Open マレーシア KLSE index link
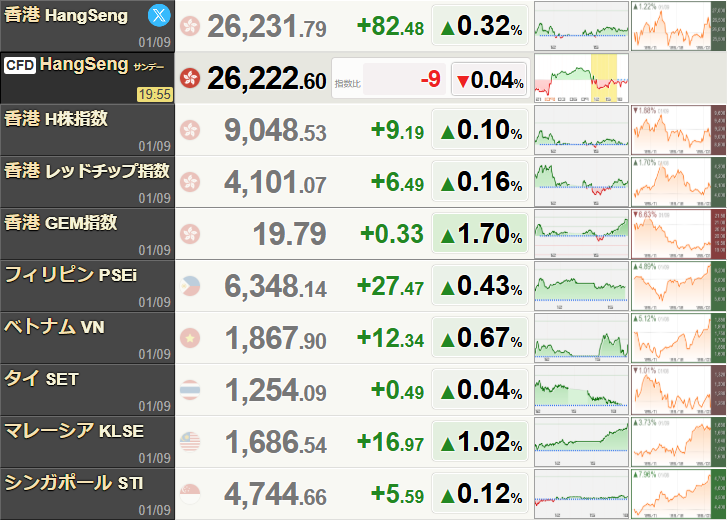727x520 pixels. (x=74, y=431)
